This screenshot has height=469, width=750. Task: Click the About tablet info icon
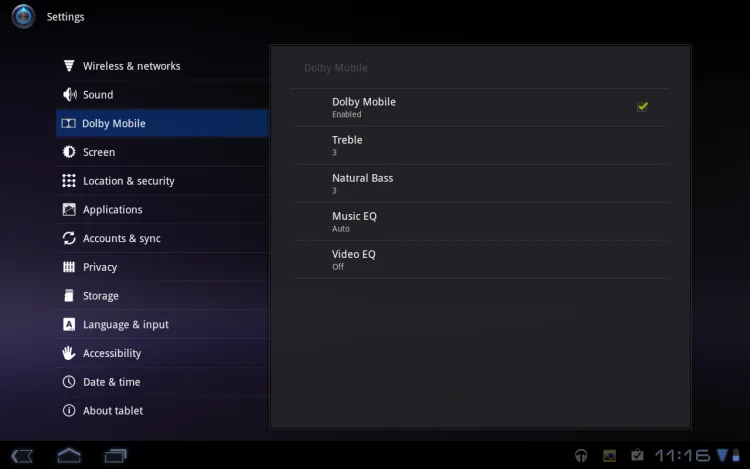tap(69, 411)
